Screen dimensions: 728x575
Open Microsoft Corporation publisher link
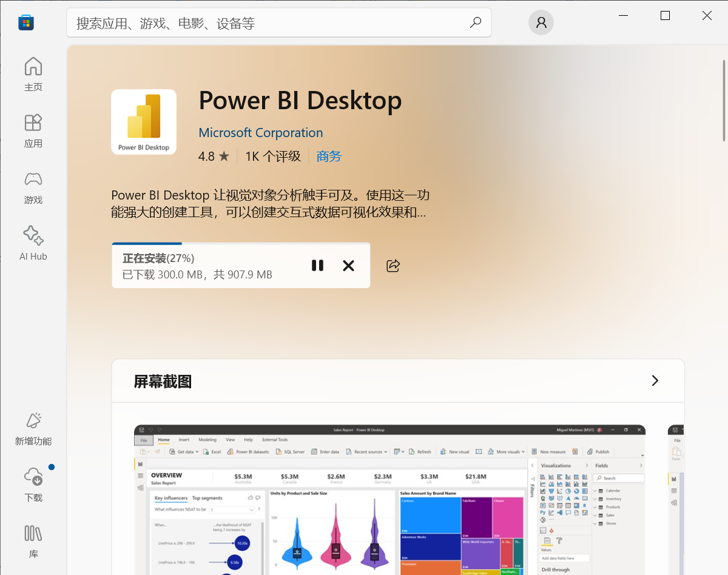(261, 133)
